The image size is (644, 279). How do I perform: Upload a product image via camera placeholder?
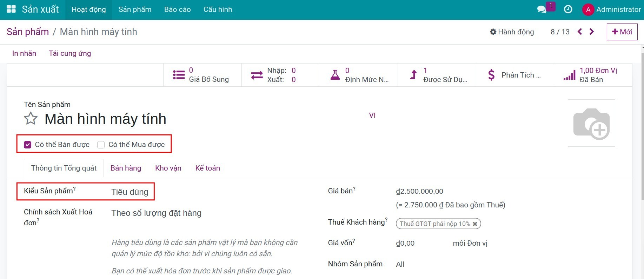coord(591,123)
